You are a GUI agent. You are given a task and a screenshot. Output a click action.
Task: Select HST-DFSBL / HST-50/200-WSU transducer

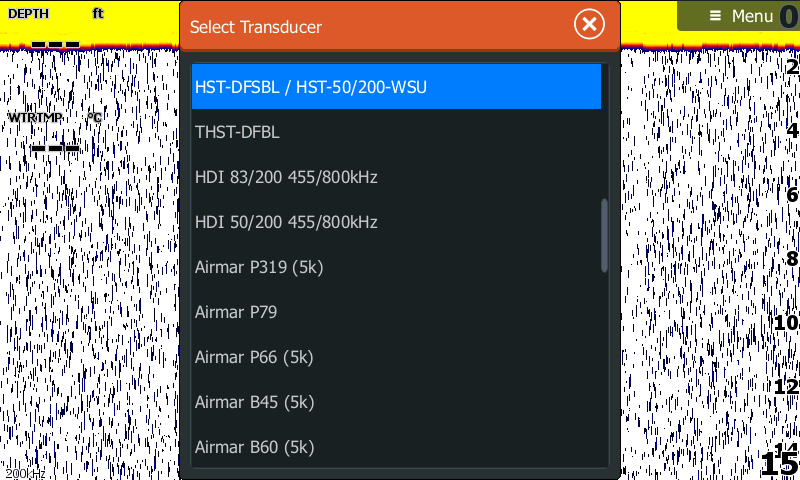click(396, 87)
